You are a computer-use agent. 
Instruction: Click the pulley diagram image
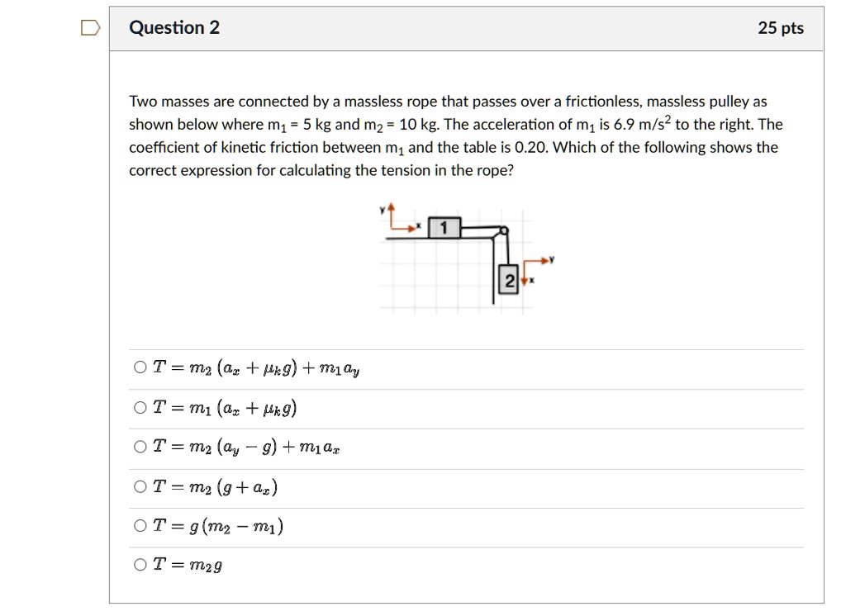tap(463, 256)
